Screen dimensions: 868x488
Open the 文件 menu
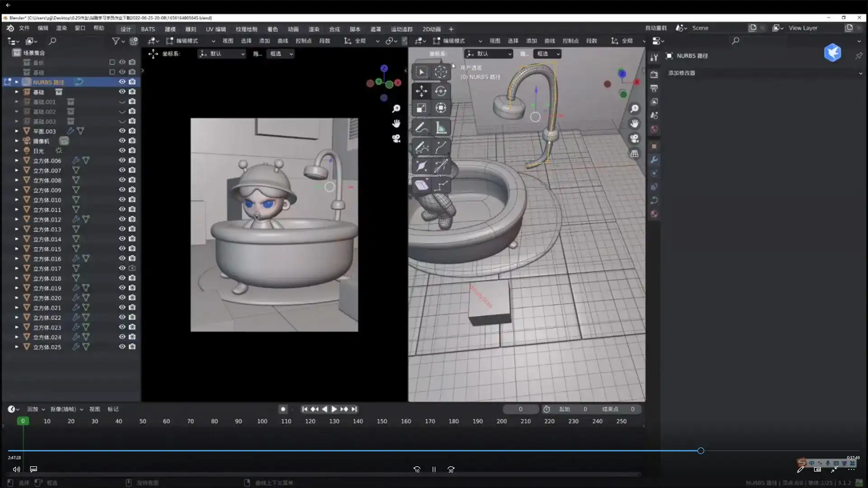click(24, 28)
